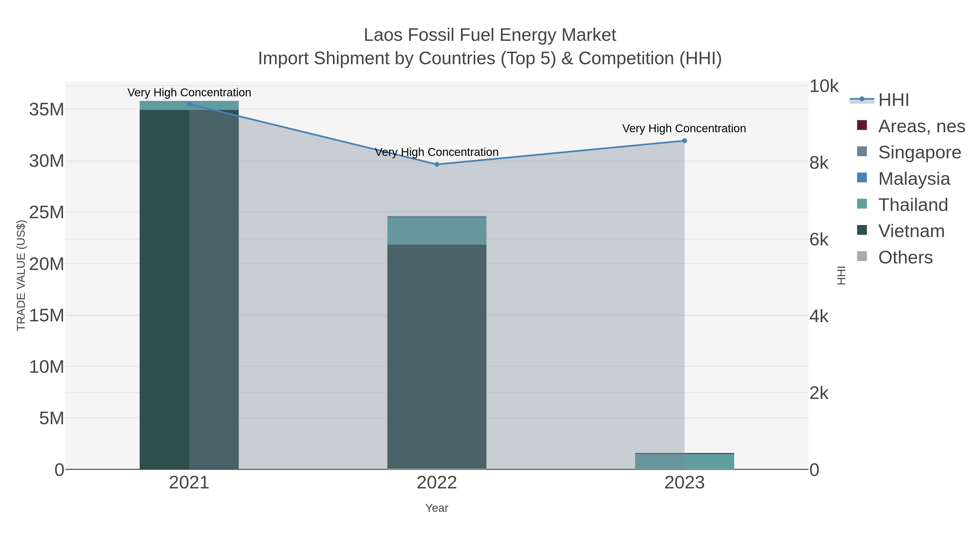Viewport: 980px width, 551px height.
Task: Click the 30M y-axis tick label
Action: [46, 161]
